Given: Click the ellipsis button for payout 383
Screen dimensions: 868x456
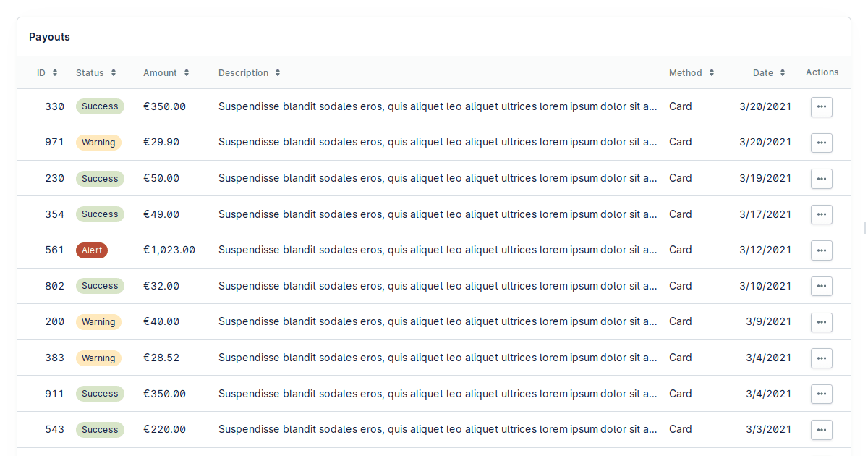Looking at the screenshot, I should click(x=821, y=358).
